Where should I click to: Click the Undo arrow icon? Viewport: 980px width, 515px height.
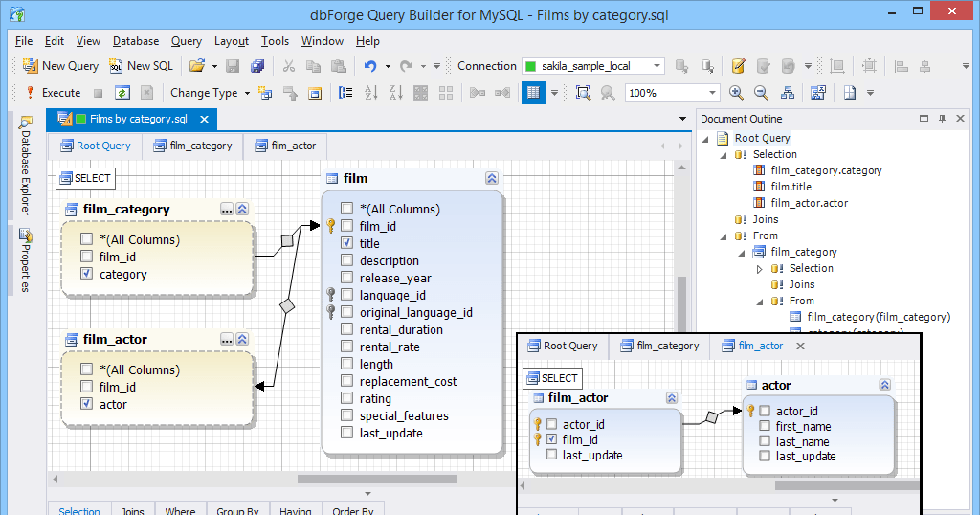pyautogui.click(x=370, y=66)
